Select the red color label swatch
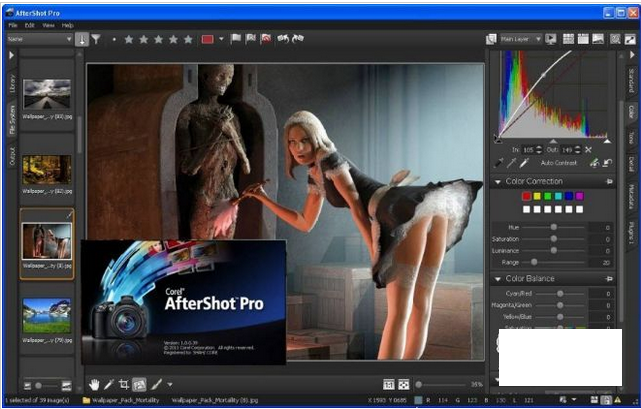The image size is (641, 409). click(208, 39)
